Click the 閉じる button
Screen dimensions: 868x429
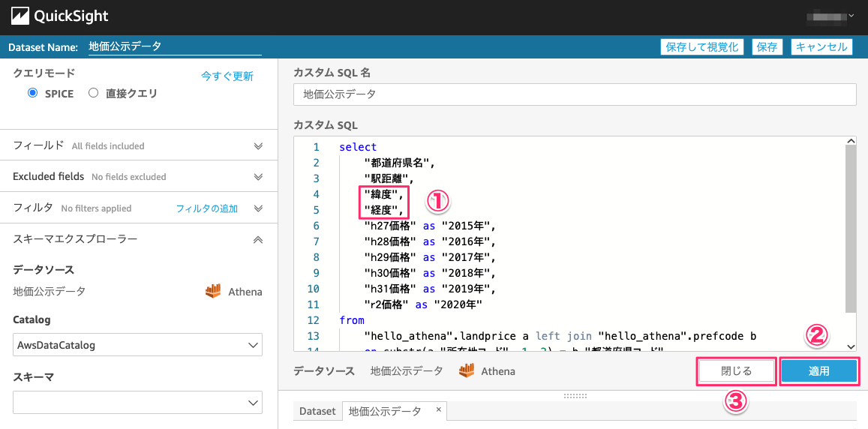tap(736, 371)
